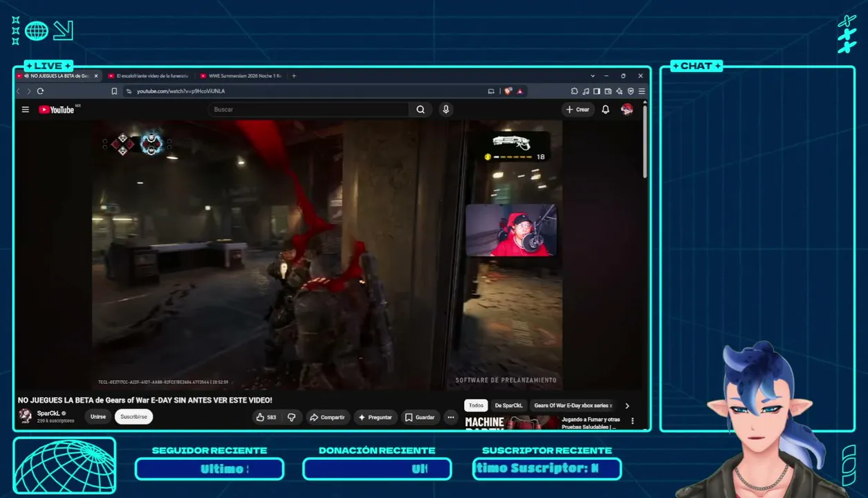The width and height of the screenshot is (868, 498).
Task: Open the MACHINE PARTY video thumbnail
Action: pyautogui.click(x=512, y=423)
